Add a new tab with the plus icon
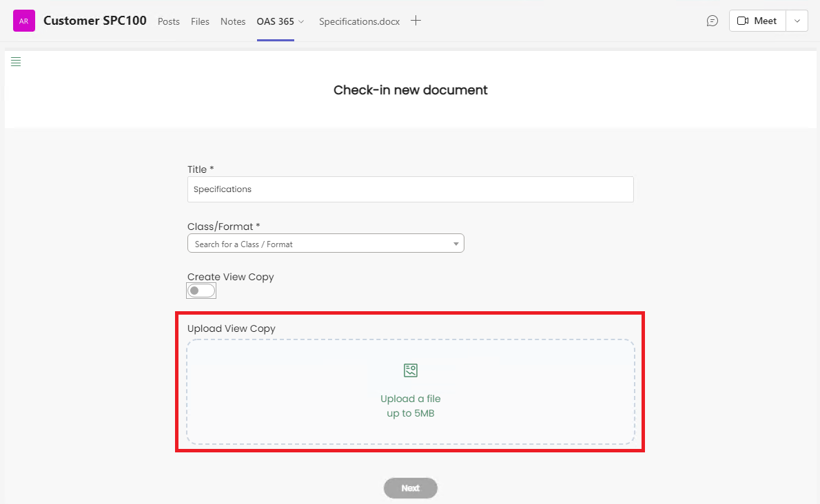This screenshot has width=820, height=504. tap(416, 21)
